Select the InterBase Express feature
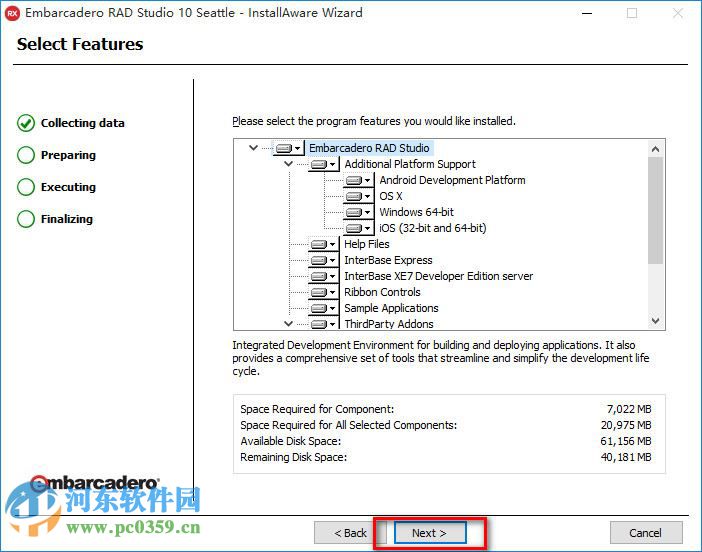 click(388, 260)
